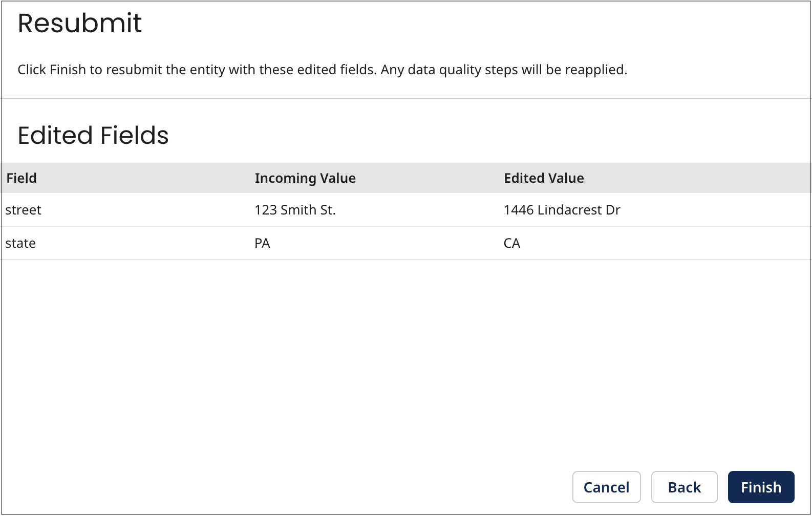Screen dimensions: 812x516
Task: Click the Resubmit dialog title
Action: [80, 24]
